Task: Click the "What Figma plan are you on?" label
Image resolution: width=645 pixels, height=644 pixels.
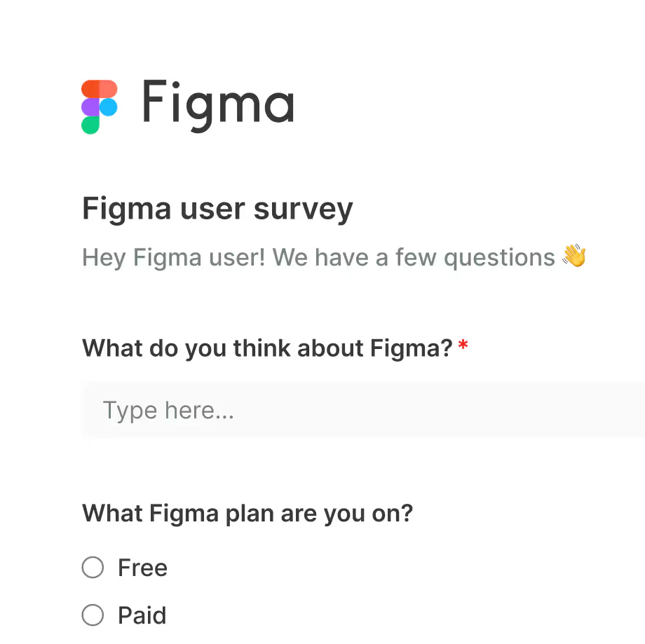Action: click(x=247, y=513)
